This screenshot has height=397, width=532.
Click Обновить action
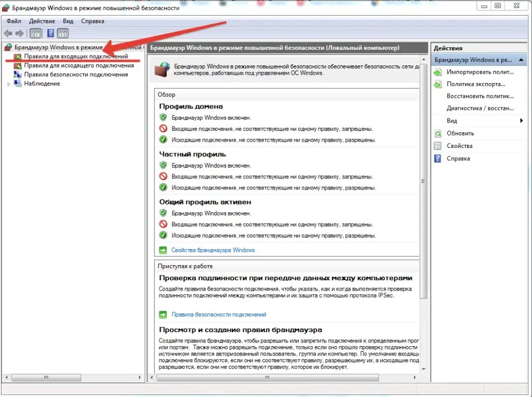[x=460, y=133]
